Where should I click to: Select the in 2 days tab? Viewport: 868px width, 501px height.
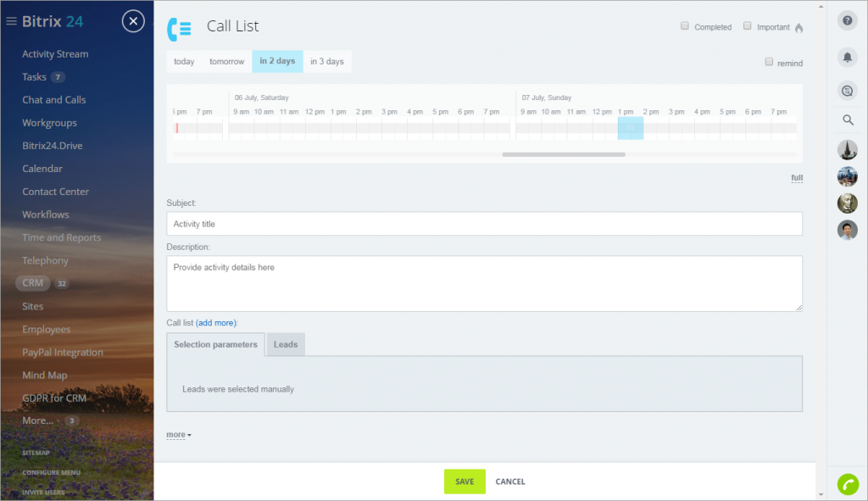click(x=277, y=61)
